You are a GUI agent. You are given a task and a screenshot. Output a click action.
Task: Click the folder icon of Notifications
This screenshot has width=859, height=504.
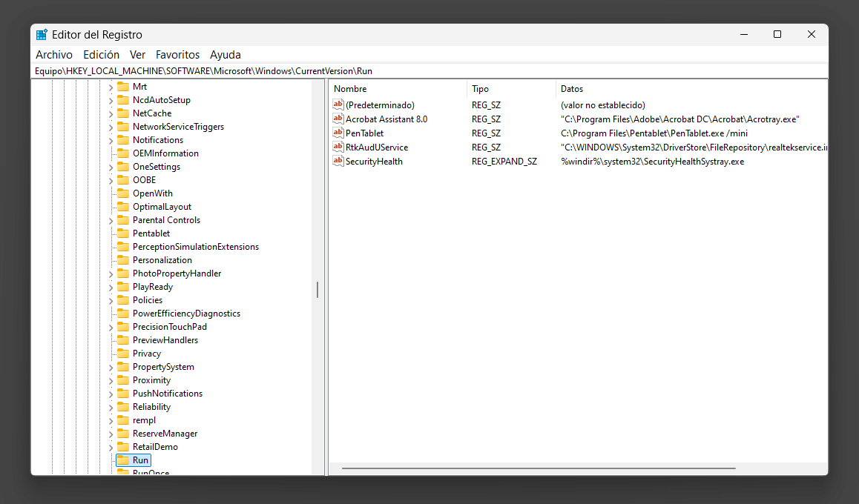coord(123,140)
